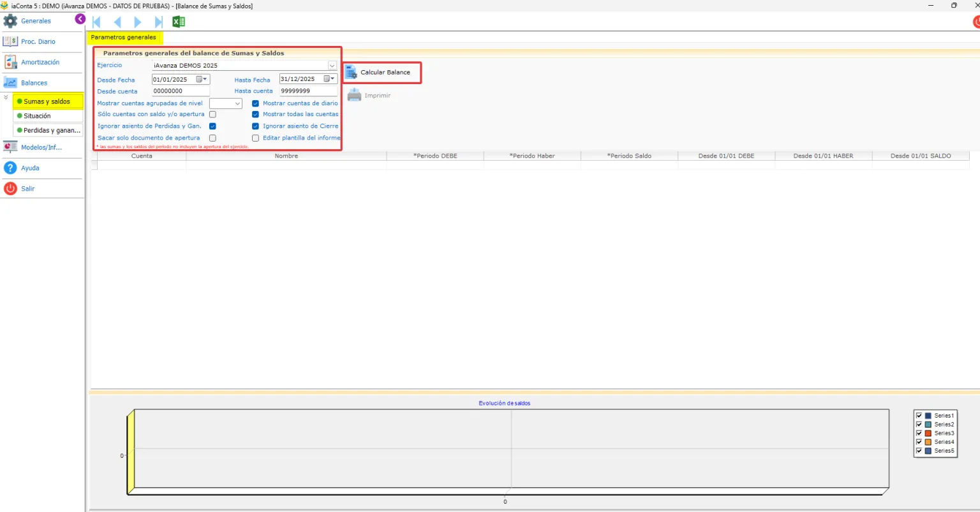Go to last record arrow icon
Image resolution: width=980 pixels, height=512 pixels.
point(158,22)
